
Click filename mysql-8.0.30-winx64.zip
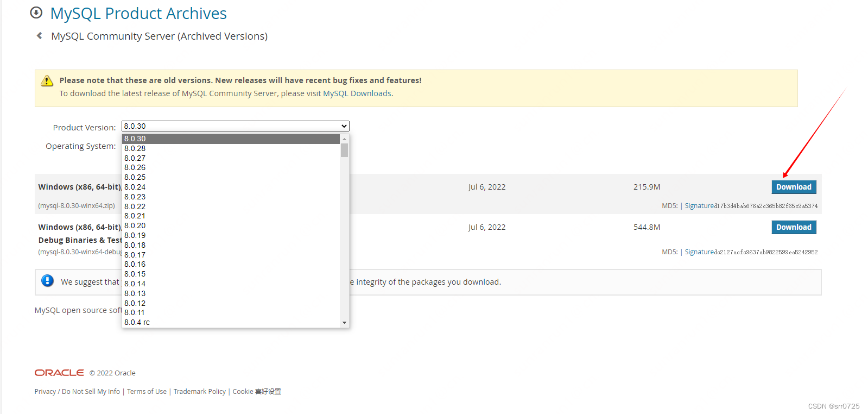click(77, 206)
